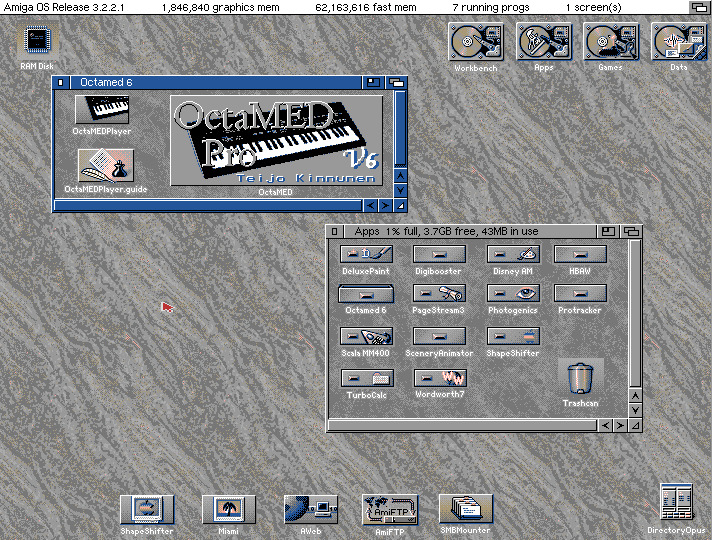Viewport: 712px width, 540px height.
Task: Select the HBAW drawer
Action: pyautogui.click(x=580, y=254)
